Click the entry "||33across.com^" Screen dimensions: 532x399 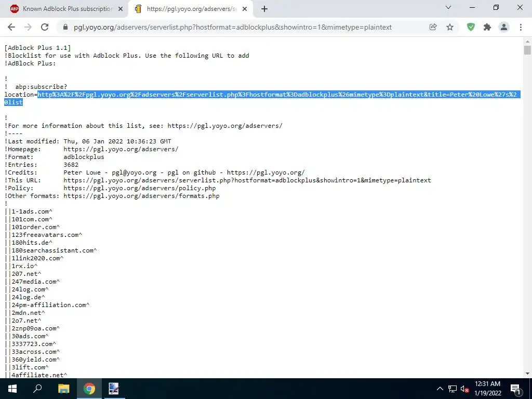click(x=32, y=352)
